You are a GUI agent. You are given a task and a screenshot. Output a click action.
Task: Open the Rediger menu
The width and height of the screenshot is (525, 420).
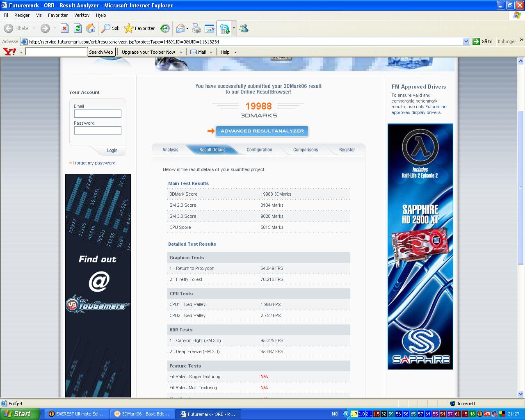(x=22, y=15)
